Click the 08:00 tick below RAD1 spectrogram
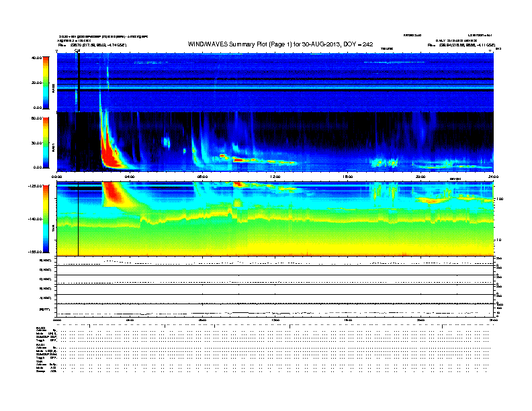Screen dimensions: 532x411 click(202, 177)
